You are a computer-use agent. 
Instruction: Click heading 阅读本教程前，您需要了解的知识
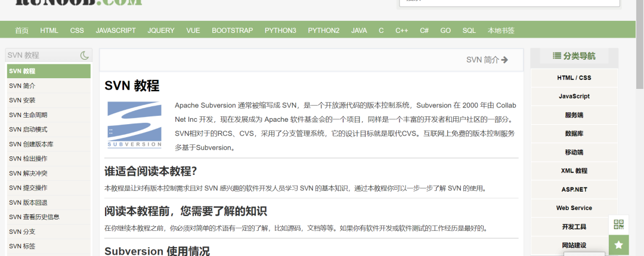[185, 211]
